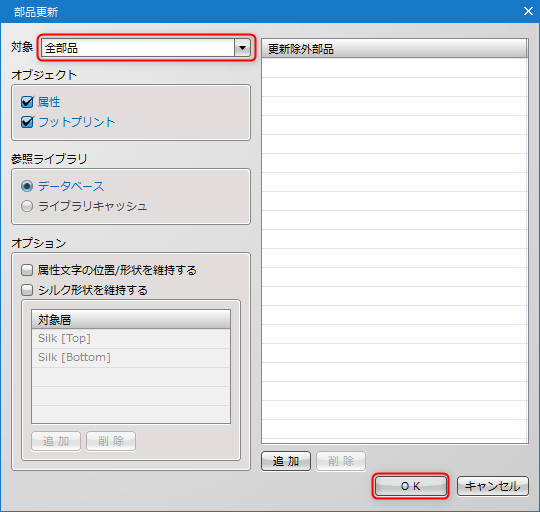Screen dimensions: 540x512
Task: Click the 更新除外部品 column header
Action: 394,49
